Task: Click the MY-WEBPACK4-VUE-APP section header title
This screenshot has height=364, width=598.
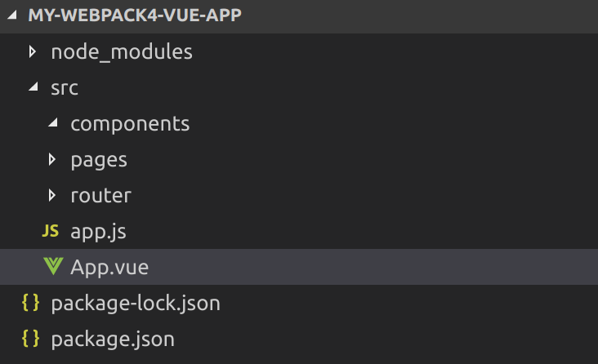Action: point(135,16)
